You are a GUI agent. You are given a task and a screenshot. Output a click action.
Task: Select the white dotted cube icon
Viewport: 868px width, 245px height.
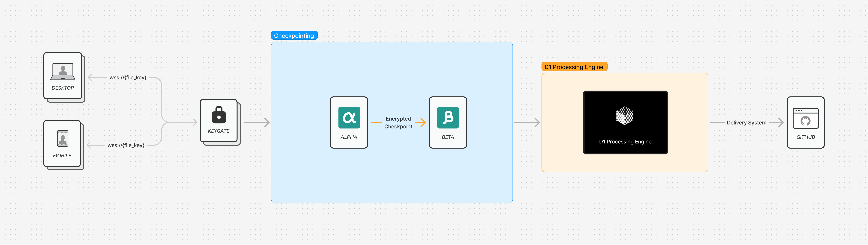625,116
